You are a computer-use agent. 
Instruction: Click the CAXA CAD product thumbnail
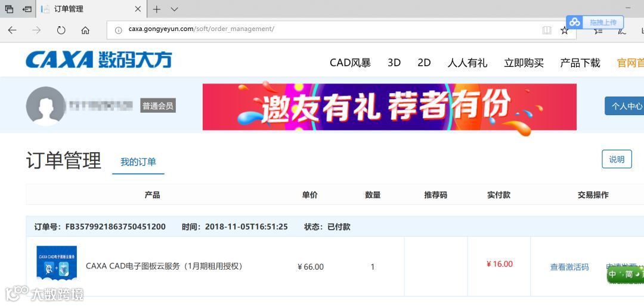pos(57,264)
